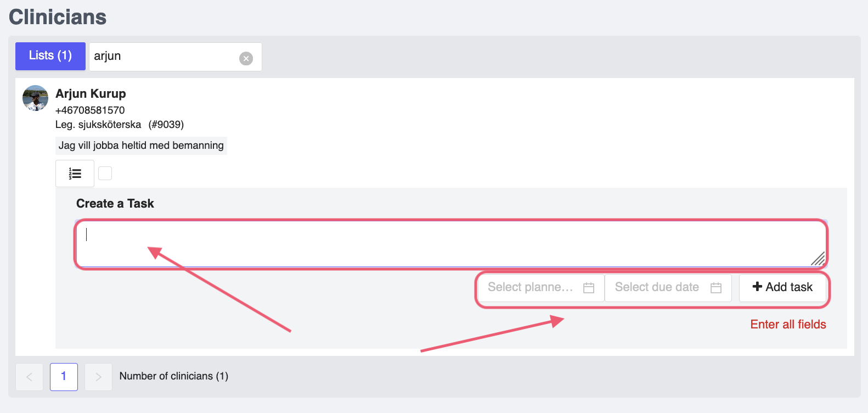Select the Jag vill jobba heltid tag
Image resolution: width=868 pixels, height=413 pixels.
(x=140, y=146)
